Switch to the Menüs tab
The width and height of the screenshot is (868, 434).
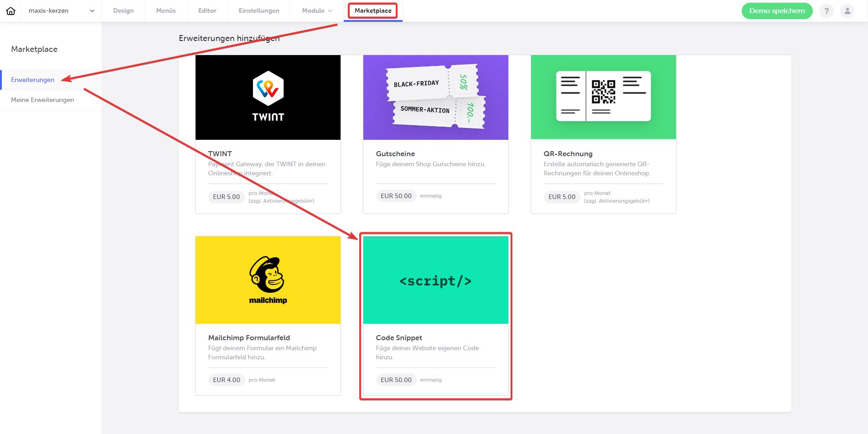165,11
